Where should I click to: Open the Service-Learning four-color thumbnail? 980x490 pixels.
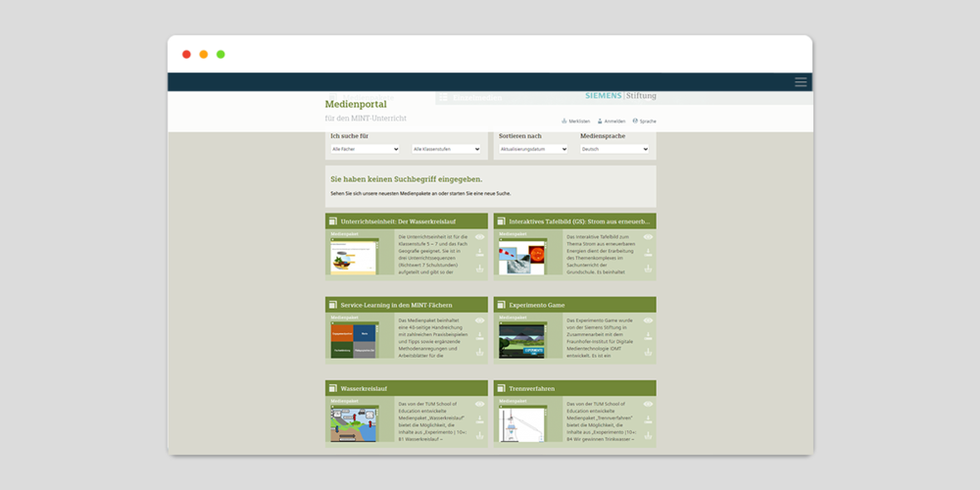click(x=354, y=340)
